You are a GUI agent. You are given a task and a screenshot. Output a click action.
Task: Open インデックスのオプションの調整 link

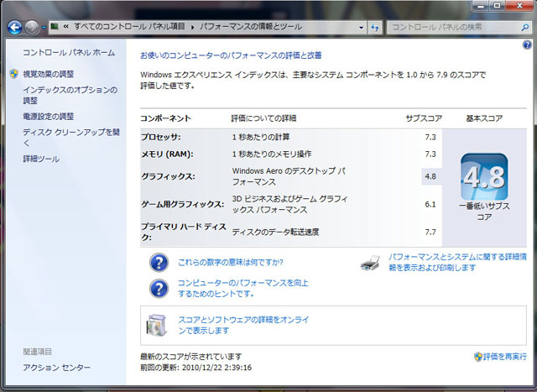[70, 95]
